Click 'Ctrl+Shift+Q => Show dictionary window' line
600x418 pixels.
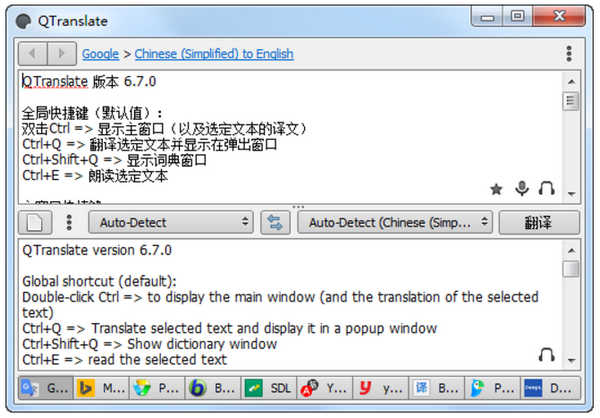[150, 344]
